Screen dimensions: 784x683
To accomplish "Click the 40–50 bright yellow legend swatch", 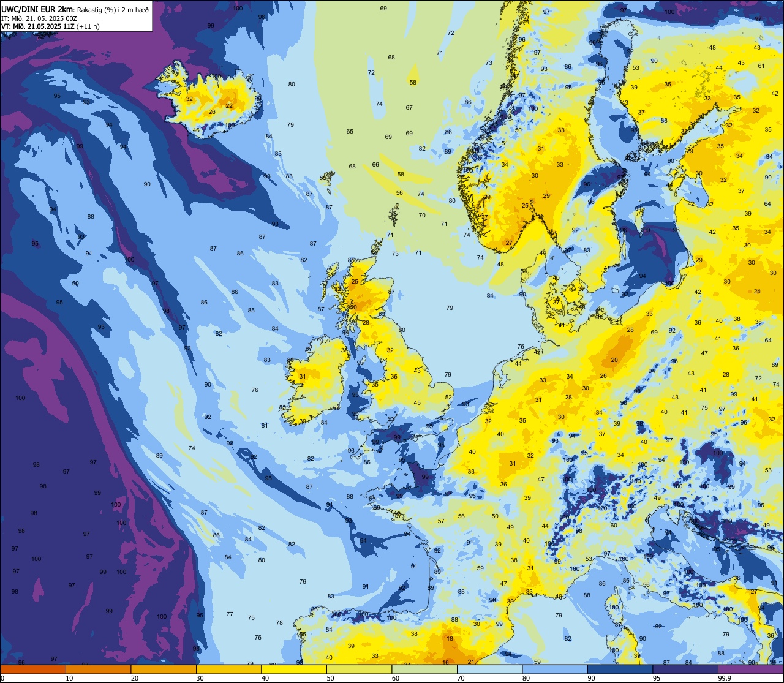I will coord(294,669).
